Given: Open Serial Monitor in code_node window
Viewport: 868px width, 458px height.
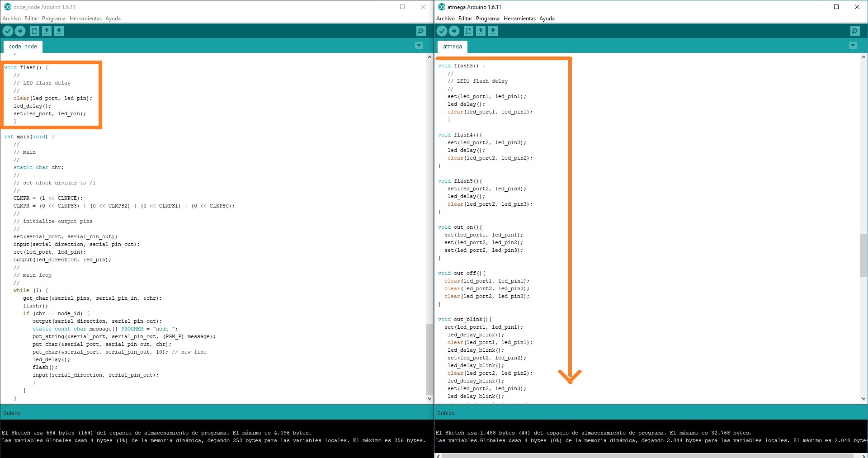Looking at the screenshot, I should tap(421, 31).
